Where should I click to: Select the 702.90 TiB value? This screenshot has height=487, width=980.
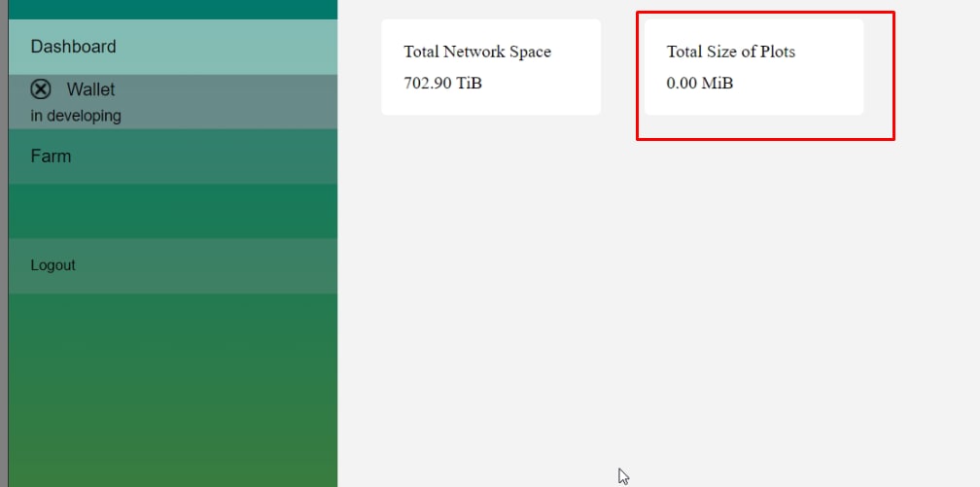tap(442, 83)
